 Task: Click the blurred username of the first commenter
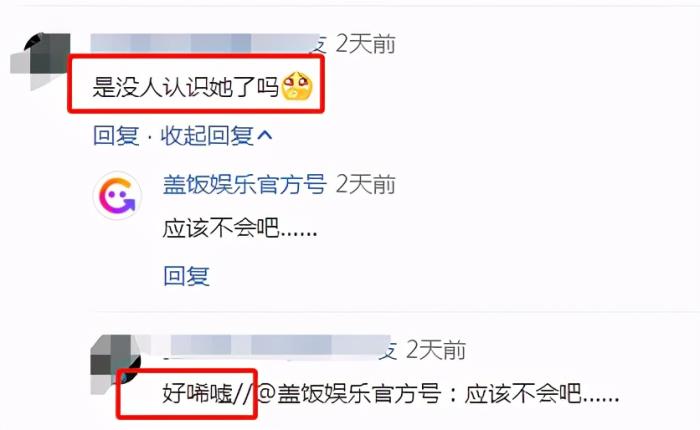pyautogui.click(x=205, y=44)
